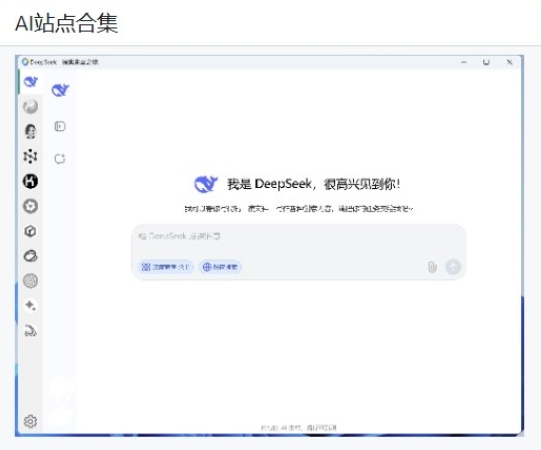Viewport: 542px width, 450px height.
Task: Expand the DeepSeek sidebar panel
Action: [60, 126]
